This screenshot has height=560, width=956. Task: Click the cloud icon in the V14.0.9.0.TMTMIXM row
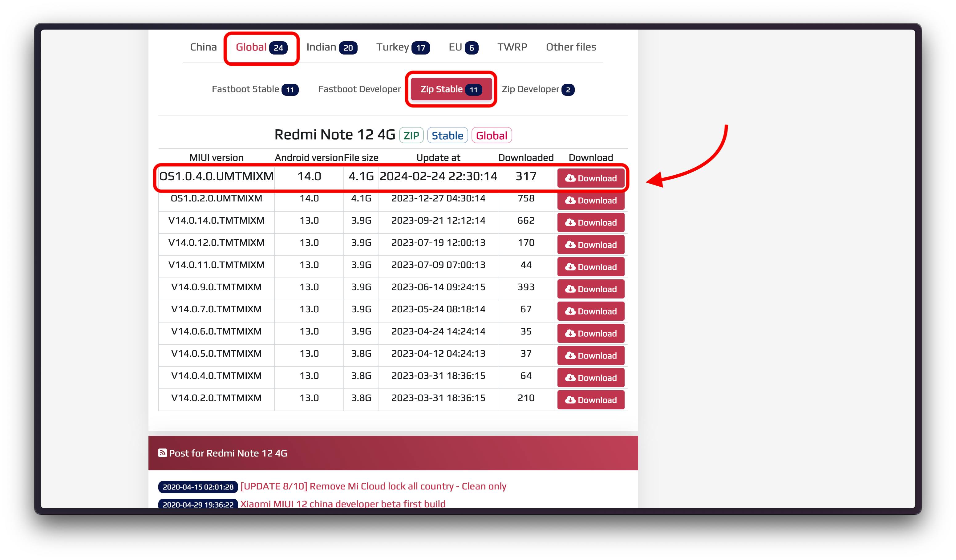570,289
